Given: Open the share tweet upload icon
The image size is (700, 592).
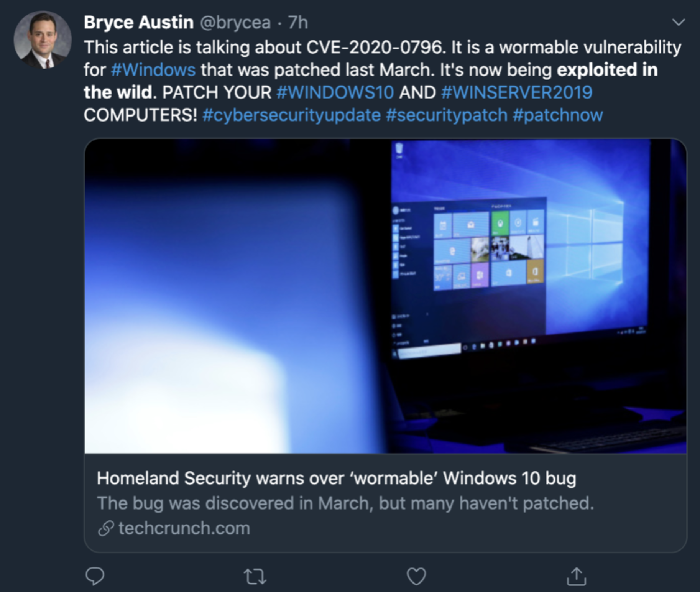Looking at the screenshot, I should pyautogui.click(x=577, y=576).
